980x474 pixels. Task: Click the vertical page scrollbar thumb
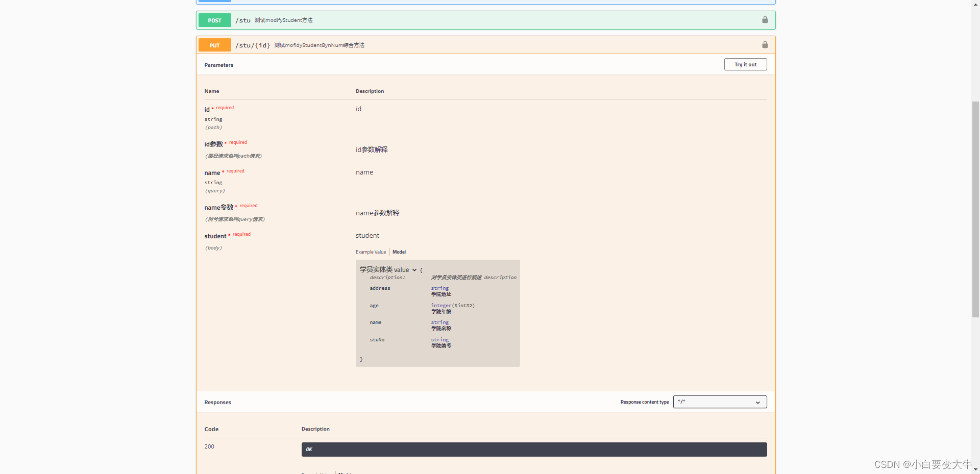click(x=975, y=209)
